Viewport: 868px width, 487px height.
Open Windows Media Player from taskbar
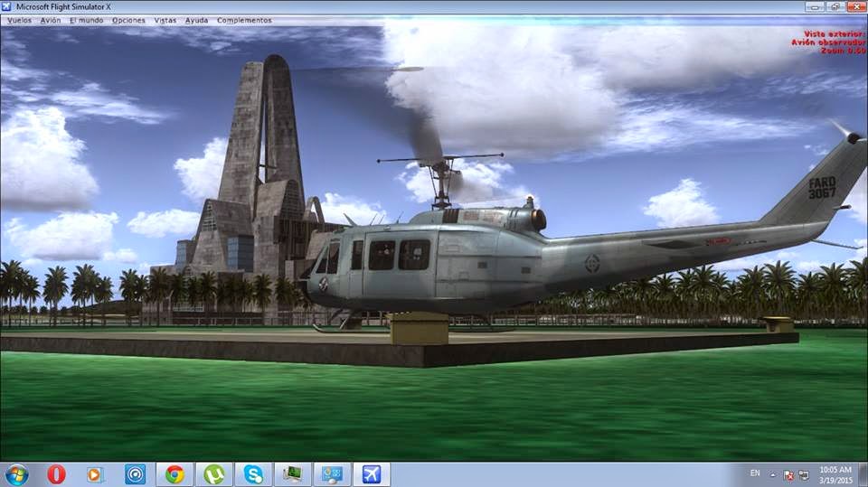pyautogui.click(x=95, y=474)
